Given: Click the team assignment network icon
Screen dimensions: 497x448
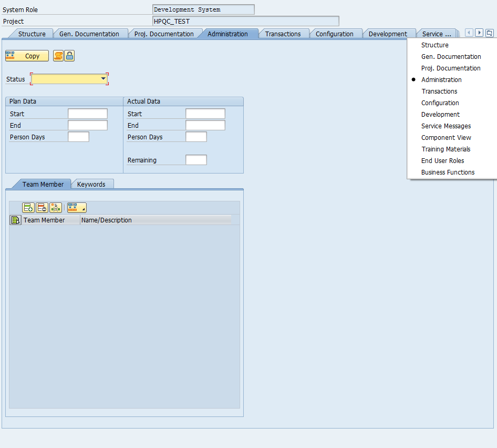Looking at the screenshot, I should (x=56, y=208).
